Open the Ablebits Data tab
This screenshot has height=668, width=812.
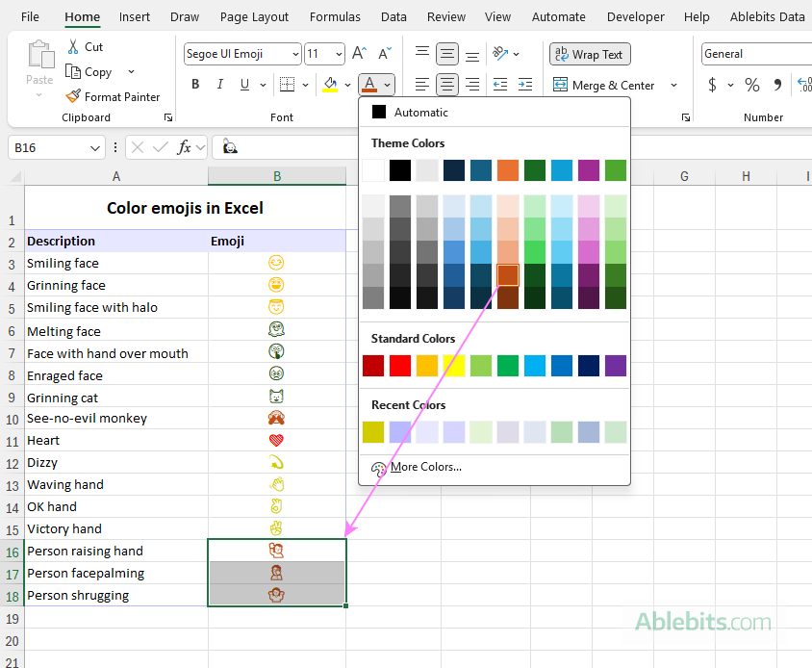(x=767, y=16)
